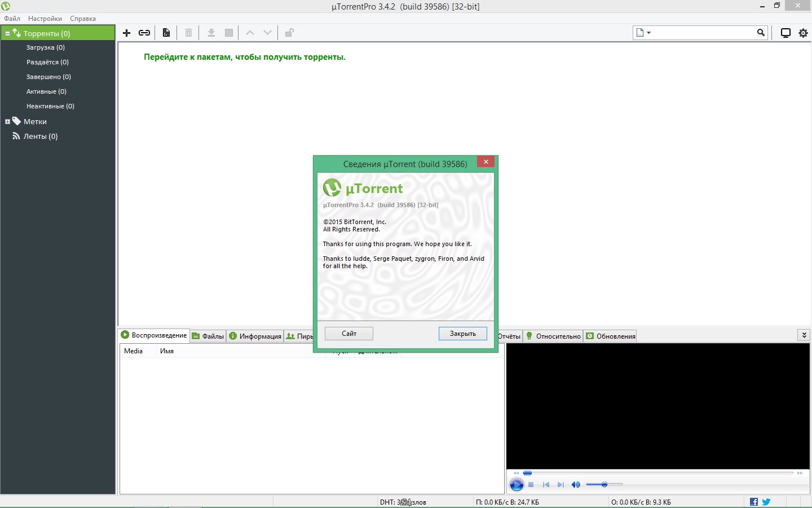The width and height of the screenshot is (812, 508).
Task: Click the search magnifier icon
Action: (x=761, y=33)
